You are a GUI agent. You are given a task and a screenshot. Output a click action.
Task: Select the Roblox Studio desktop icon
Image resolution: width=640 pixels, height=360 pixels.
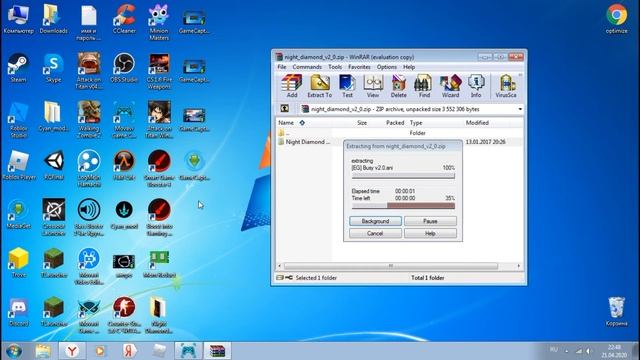[18, 120]
